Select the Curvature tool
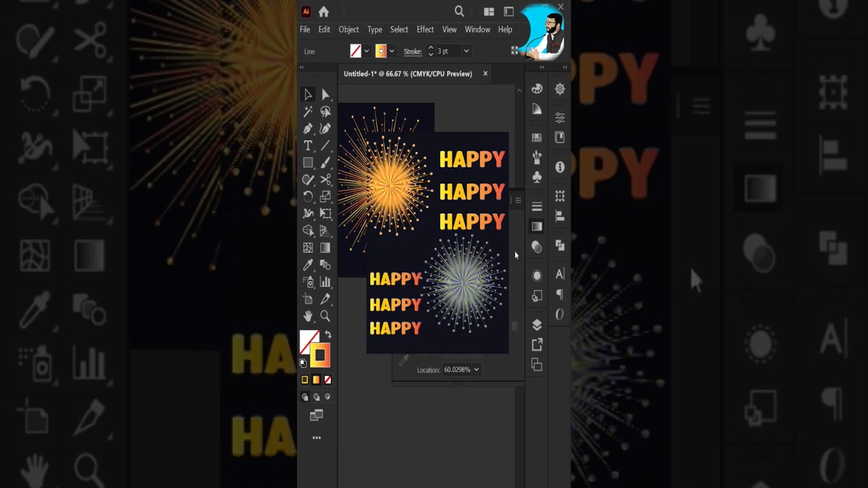This screenshot has width=868, height=488. [325, 129]
